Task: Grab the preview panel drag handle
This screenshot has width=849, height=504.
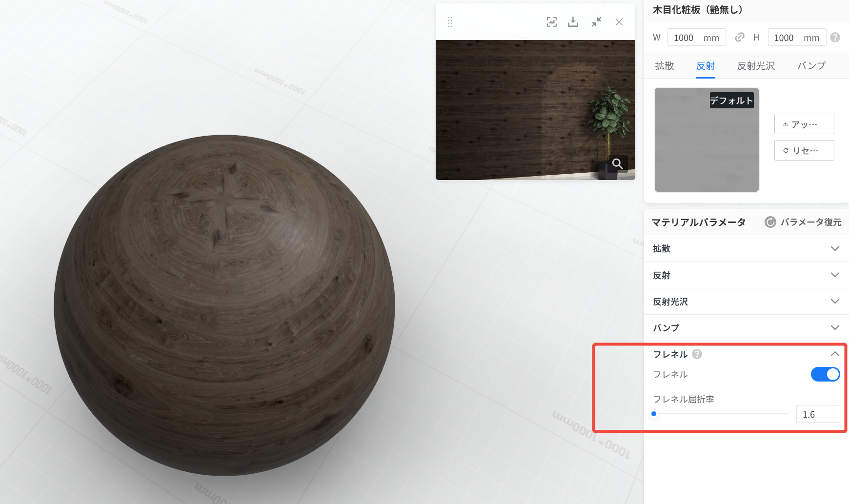Action: (450, 22)
